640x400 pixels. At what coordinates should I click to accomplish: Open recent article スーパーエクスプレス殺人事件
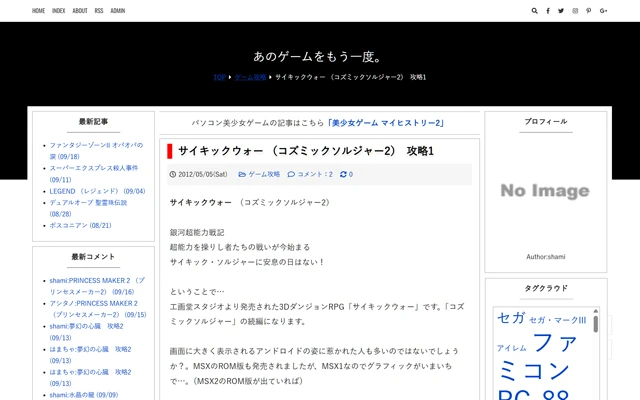pyautogui.click(x=94, y=173)
